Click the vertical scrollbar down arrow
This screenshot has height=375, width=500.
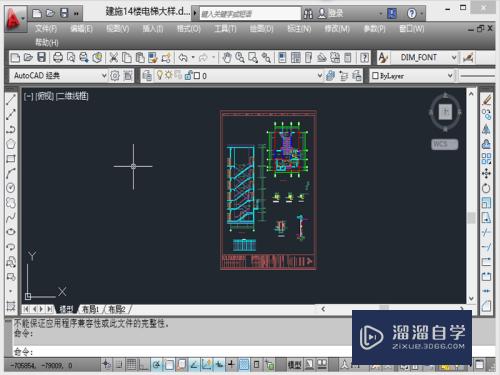point(471,298)
